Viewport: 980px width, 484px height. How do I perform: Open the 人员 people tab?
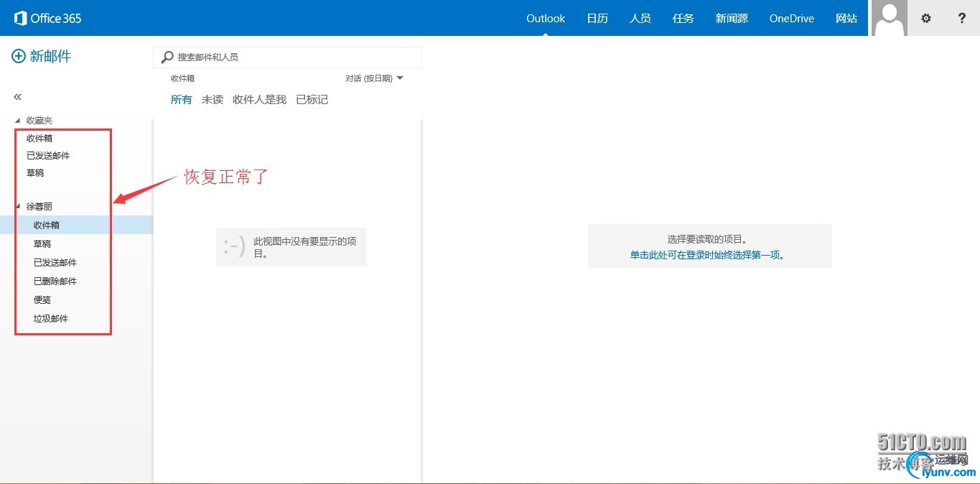pos(640,19)
